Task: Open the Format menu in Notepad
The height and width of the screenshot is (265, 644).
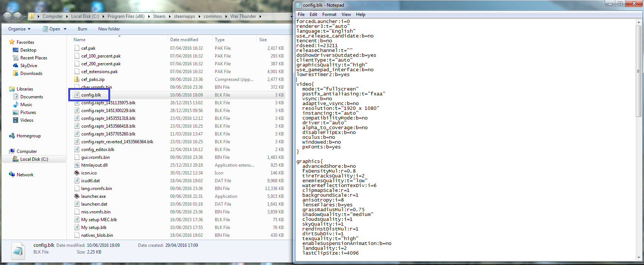Action: 329,14
